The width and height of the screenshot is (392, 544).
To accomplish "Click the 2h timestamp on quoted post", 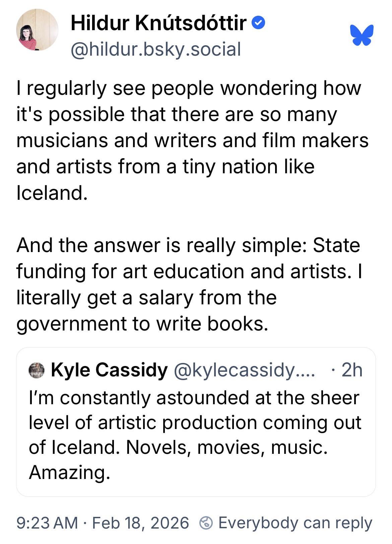I will pyautogui.click(x=352, y=370).
